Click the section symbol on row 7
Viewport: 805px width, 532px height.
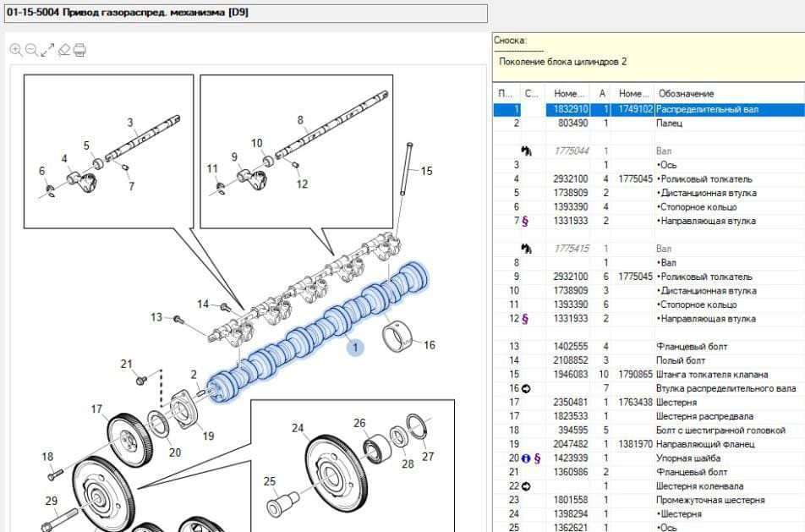(x=527, y=221)
